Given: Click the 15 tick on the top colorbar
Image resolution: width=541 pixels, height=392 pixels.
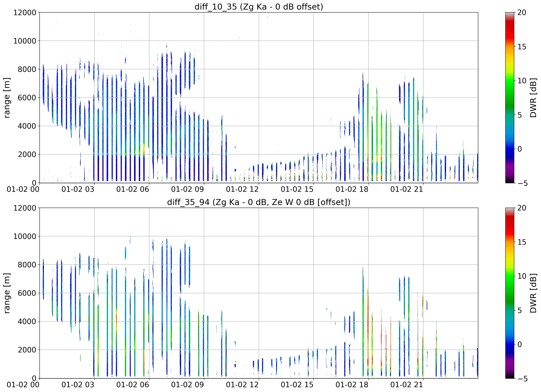Looking at the screenshot, I should 522,47.
